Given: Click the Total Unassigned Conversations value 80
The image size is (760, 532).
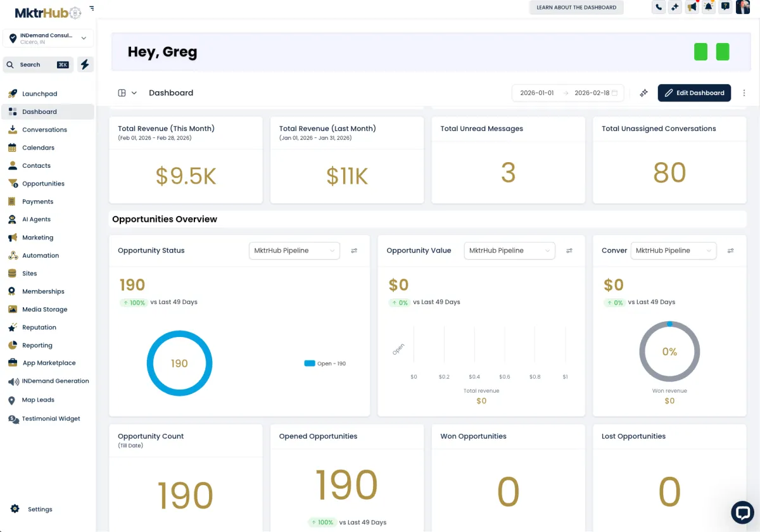Looking at the screenshot, I should point(669,173).
